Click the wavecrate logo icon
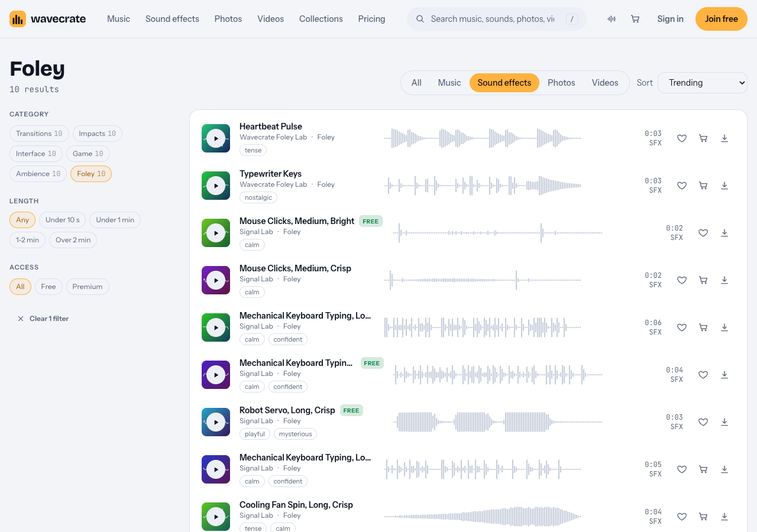 pyautogui.click(x=18, y=19)
